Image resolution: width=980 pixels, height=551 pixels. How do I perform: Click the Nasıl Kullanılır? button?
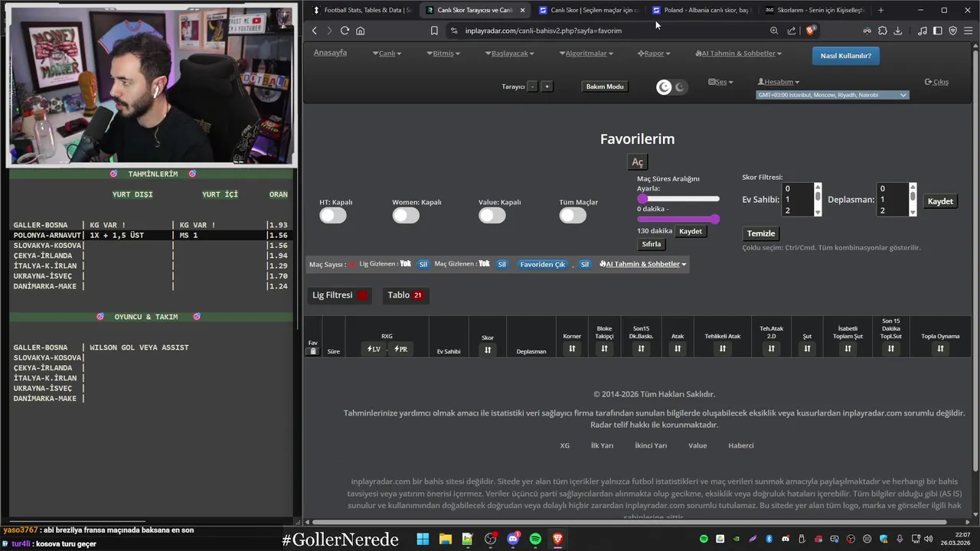click(x=846, y=56)
